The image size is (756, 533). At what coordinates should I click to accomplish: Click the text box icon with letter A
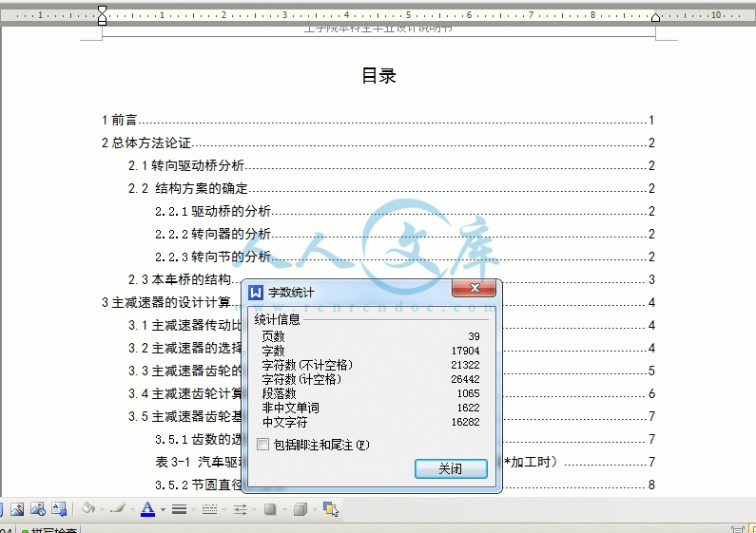pyautogui.click(x=59, y=509)
